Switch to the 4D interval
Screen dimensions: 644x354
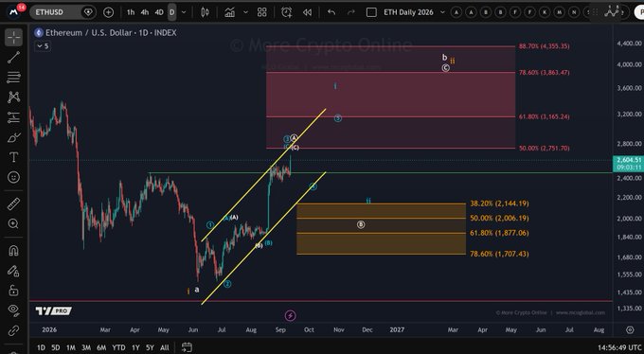159,12
